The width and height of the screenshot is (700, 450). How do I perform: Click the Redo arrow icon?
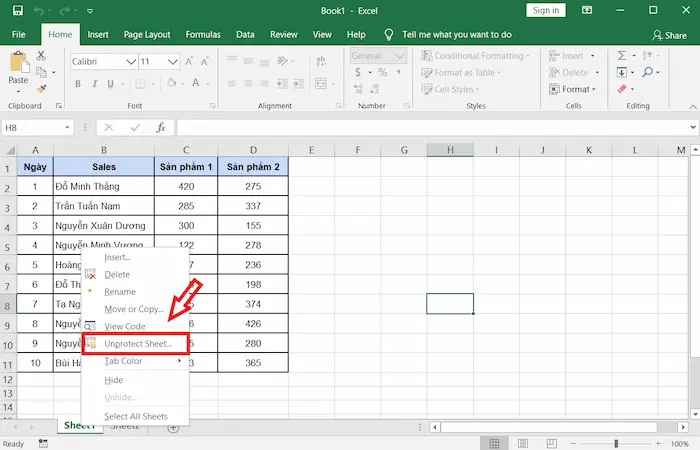(x=65, y=11)
